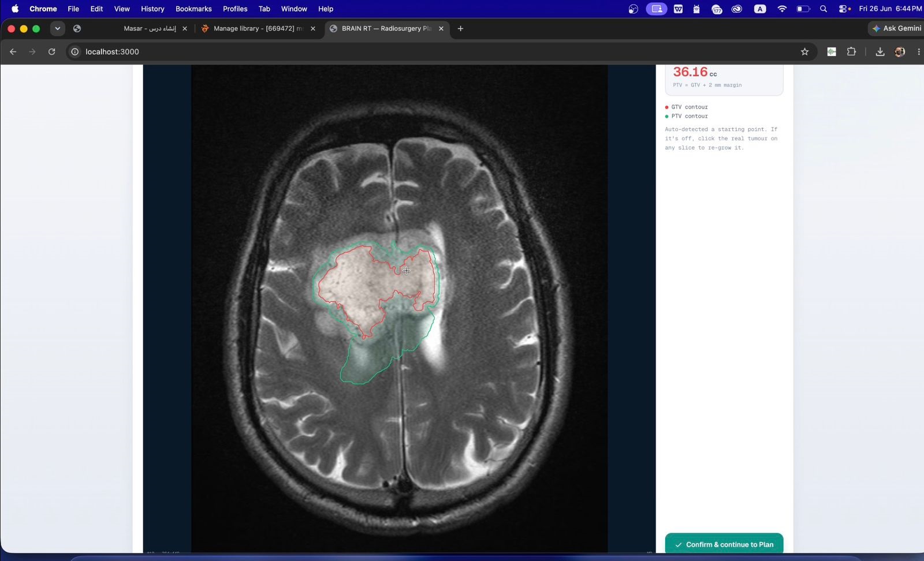Click the green extension icon in toolbar

[832, 51]
